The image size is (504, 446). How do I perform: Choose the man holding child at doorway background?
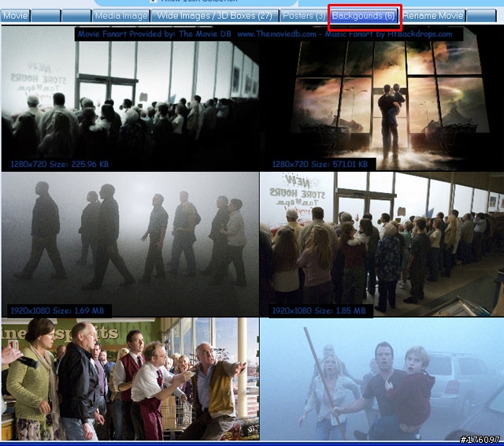click(x=382, y=98)
